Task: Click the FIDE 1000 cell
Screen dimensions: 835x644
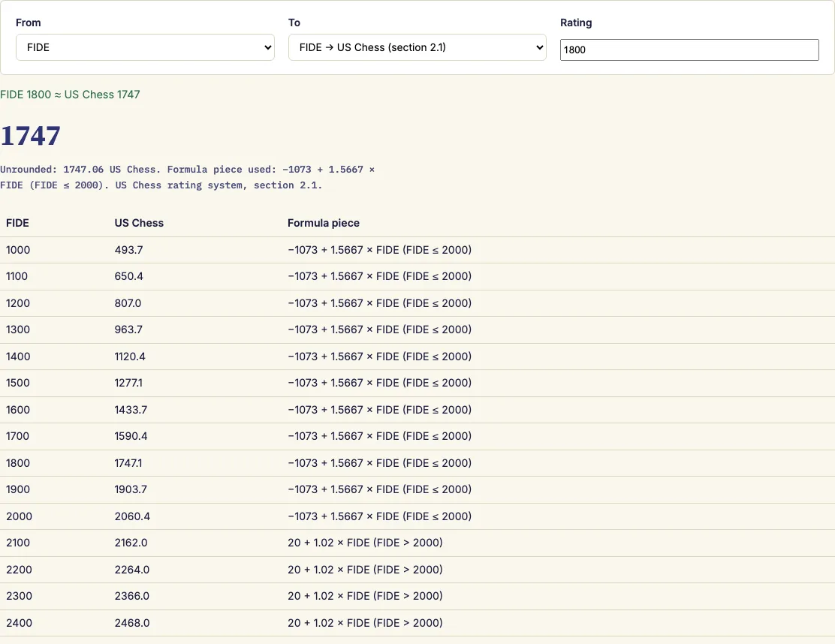Action: point(18,250)
